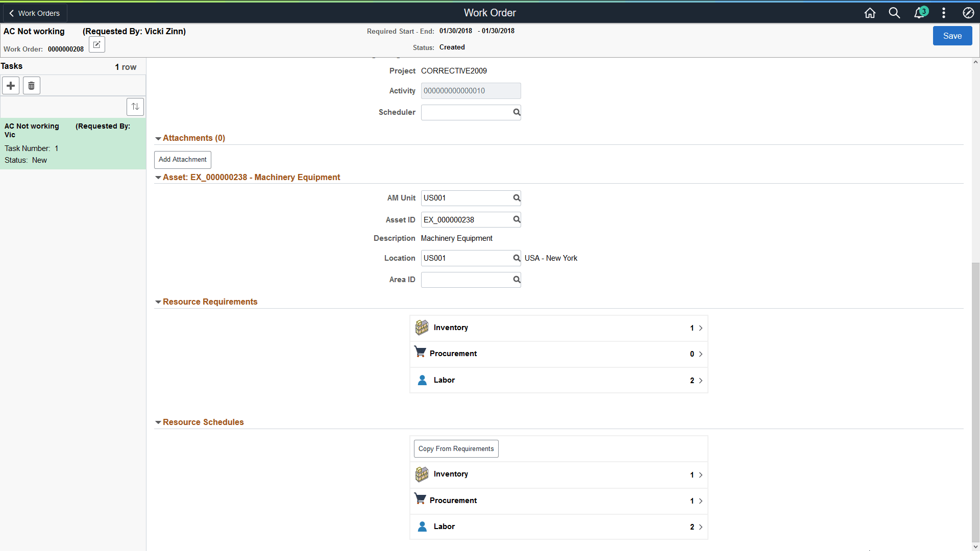980x551 pixels.
Task: Add a new task with the plus icon
Action: pos(11,85)
